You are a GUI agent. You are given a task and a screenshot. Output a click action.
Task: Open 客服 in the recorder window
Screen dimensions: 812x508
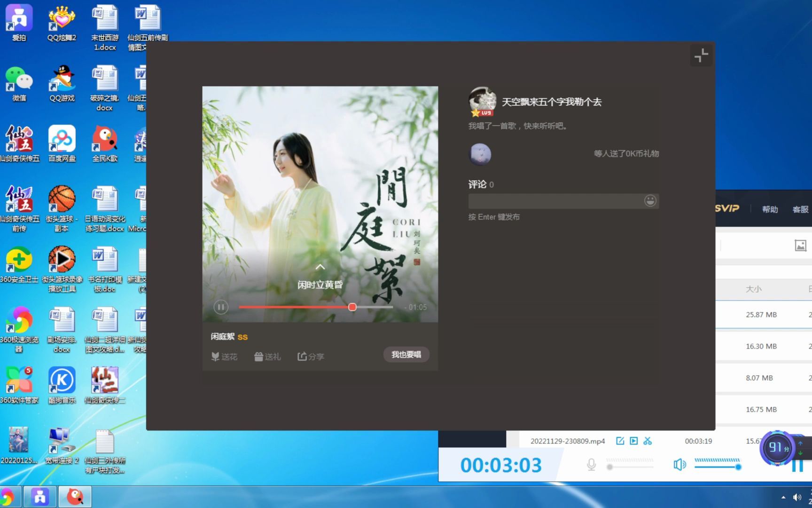pos(800,209)
